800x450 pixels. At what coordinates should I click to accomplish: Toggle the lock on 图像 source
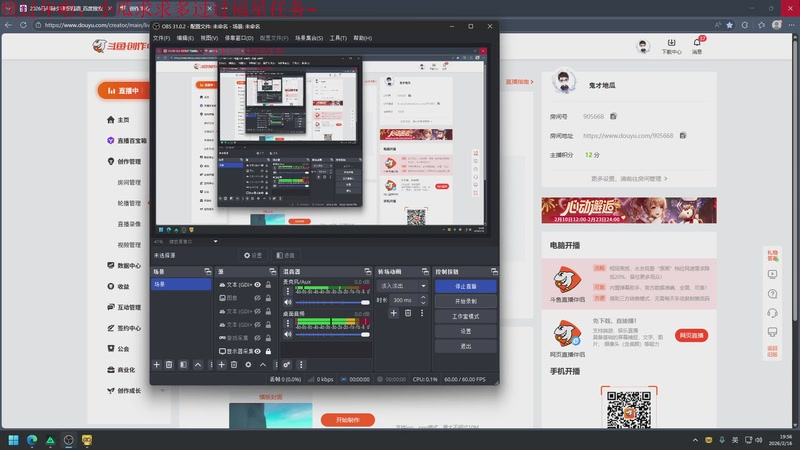268,298
